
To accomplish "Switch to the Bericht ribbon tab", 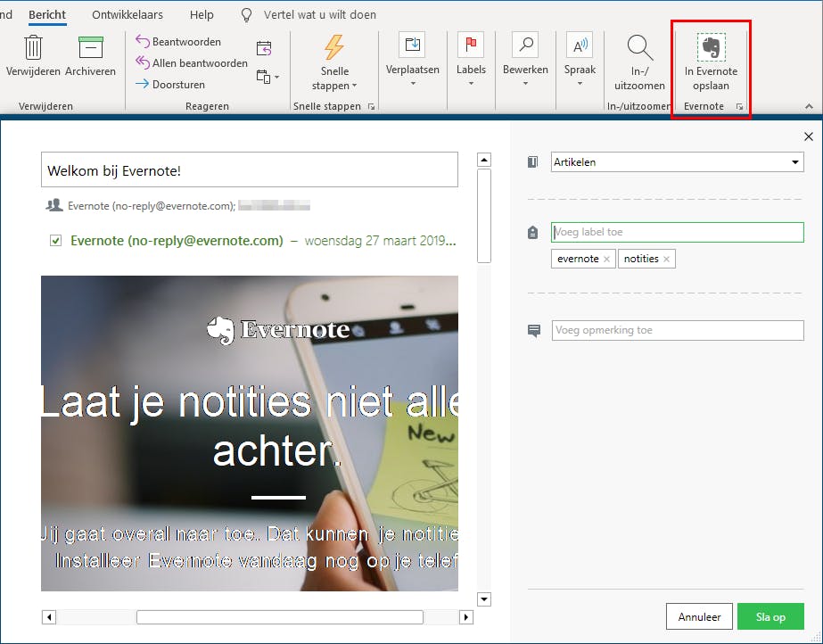I will (47, 14).
